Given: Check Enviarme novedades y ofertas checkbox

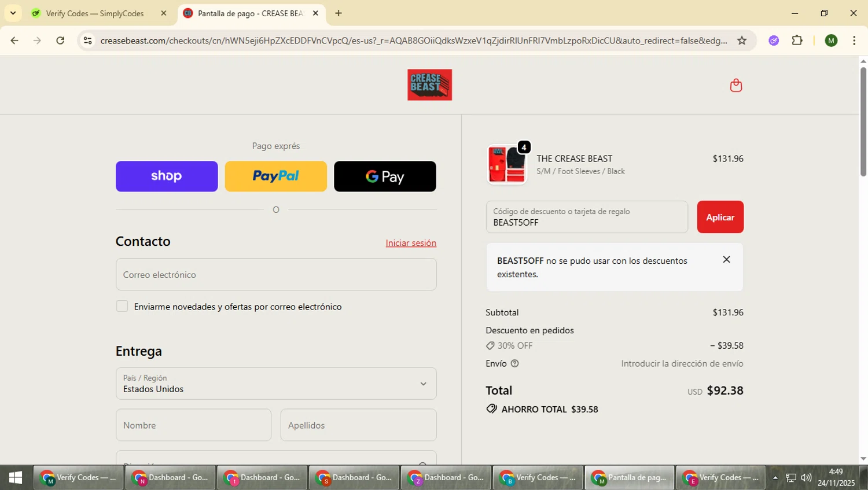Looking at the screenshot, I should (x=122, y=306).
